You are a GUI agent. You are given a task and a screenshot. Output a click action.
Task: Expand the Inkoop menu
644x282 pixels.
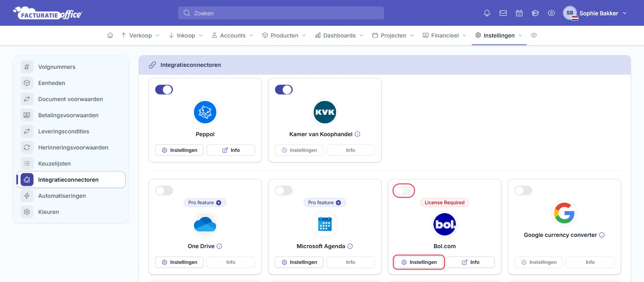[x=186, y=35]
